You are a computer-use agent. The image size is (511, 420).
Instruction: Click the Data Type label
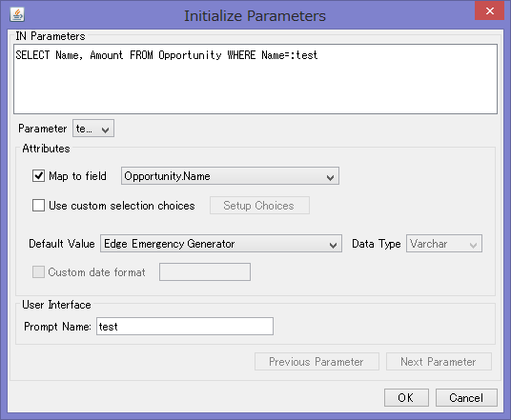click(x=376, y=244)
